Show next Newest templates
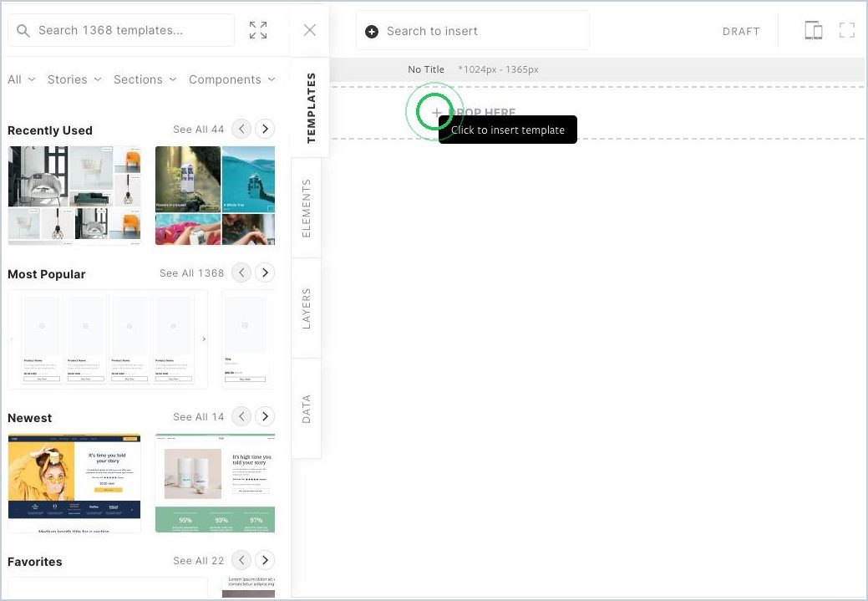Screen dimensions: 868x601 [265, 416]
